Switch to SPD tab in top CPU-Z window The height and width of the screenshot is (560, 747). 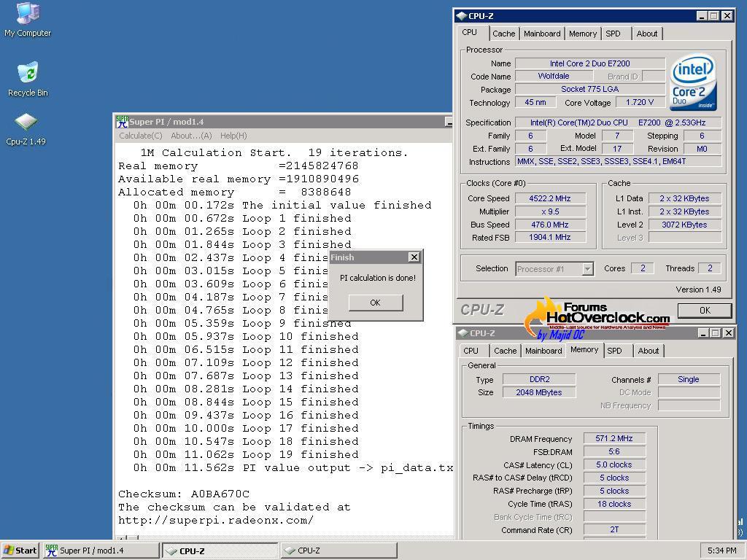(613, 34)
